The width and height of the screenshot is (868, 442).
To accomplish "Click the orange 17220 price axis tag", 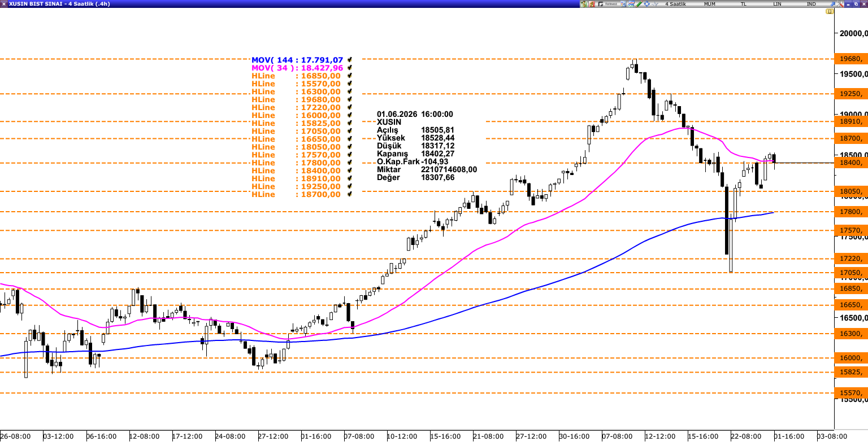I will point(851,259).
